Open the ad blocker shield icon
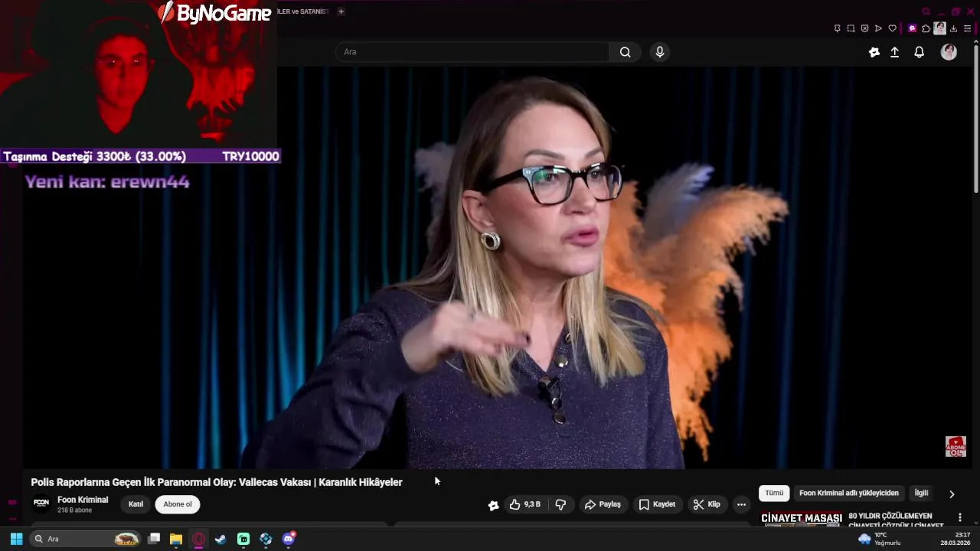Screen dimensions: 980x551 tap(864, 28)
